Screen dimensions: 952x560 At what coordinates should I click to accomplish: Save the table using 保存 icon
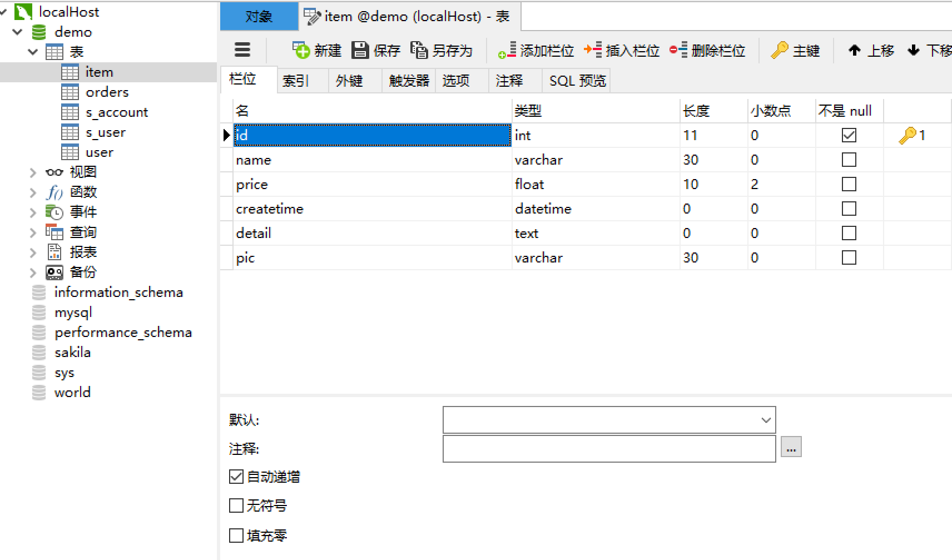[360, 50]
